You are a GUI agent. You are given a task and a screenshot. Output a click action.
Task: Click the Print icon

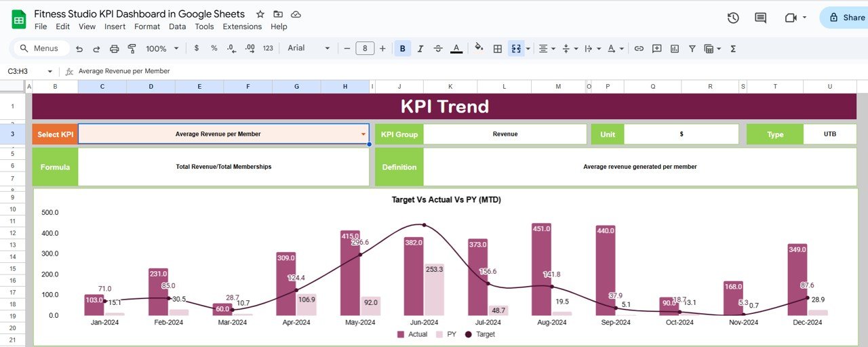coord(115,49)
